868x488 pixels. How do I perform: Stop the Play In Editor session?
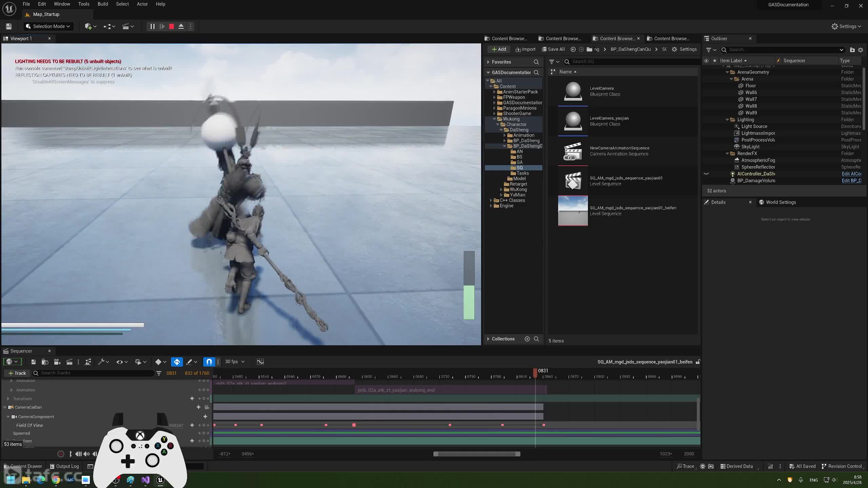pyautogui.click(x=172, y=26)
